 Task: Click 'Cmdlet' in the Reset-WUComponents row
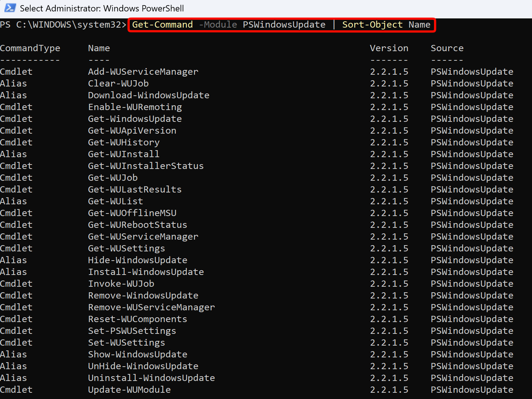click(16, 319)
